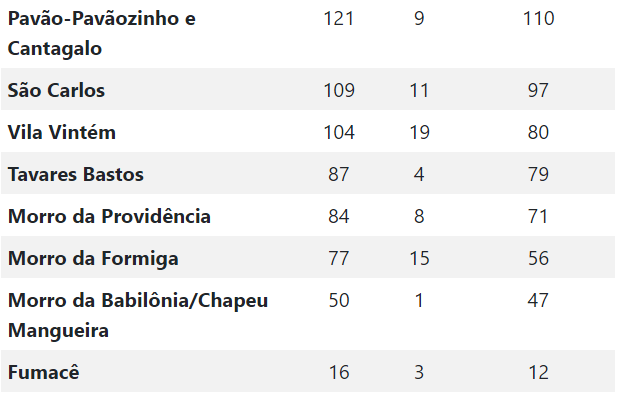627x399 pixels.
Task: Select the value 56 in Formiga row
Action: pyautogui.click(x=538, y=259)
